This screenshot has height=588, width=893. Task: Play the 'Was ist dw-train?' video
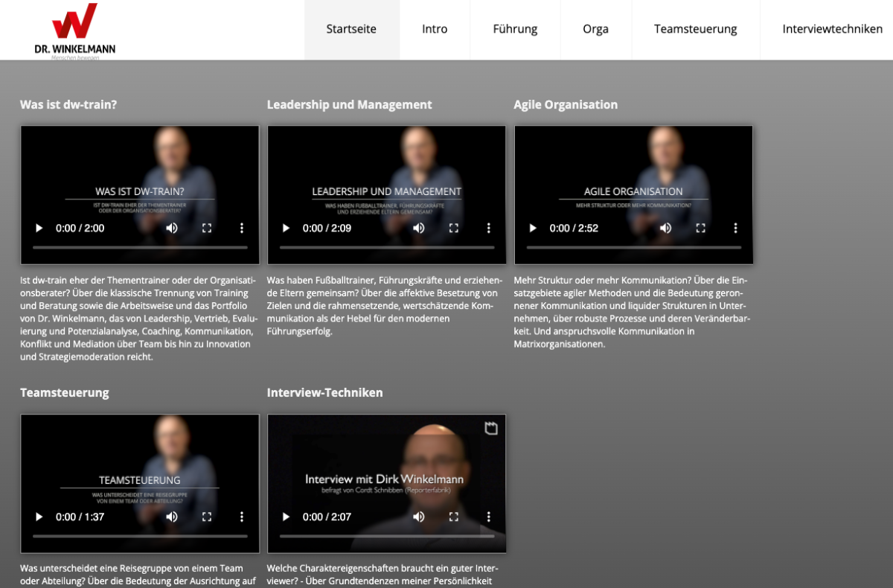point(39,229)
